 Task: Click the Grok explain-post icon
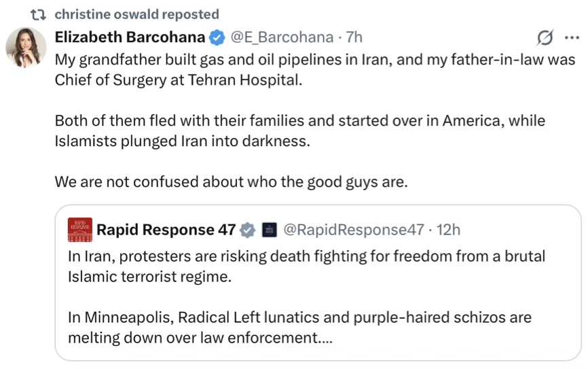coord(544,37)
